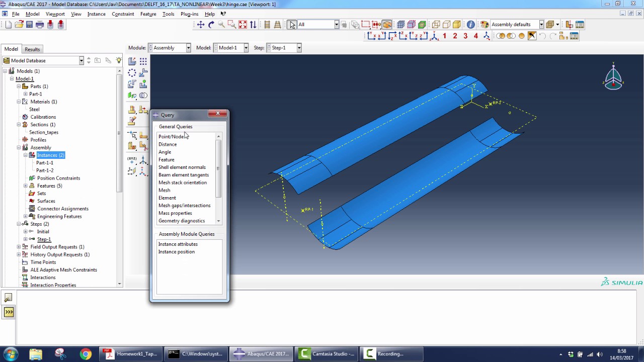Select Shell element normals query
This screenshot has width=644, height=362.
[x=182, y=167]
